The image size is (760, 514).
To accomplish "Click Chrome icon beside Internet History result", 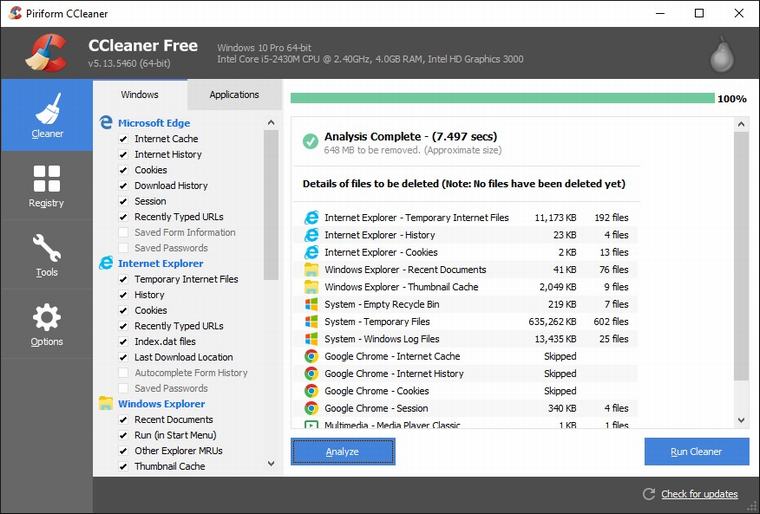I will (x=311, y=373).
